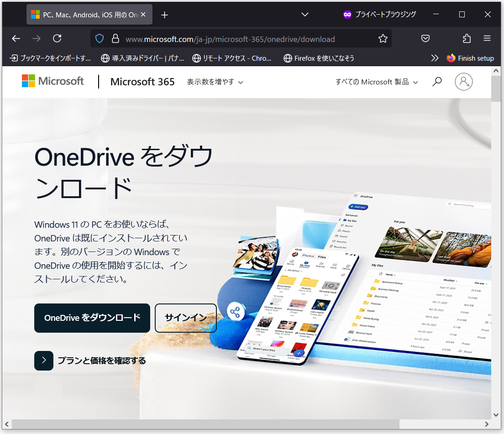The width and height of the screenshot is (504, 434).
Task: Open リモート アクセス - Chrome bookmark
Action: click(232, 58)
